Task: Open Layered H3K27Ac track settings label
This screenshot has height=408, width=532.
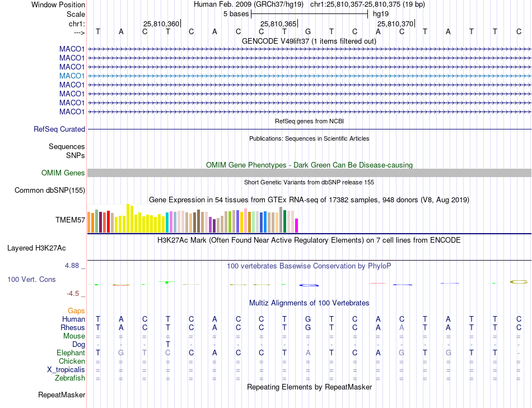Action: 36,248
